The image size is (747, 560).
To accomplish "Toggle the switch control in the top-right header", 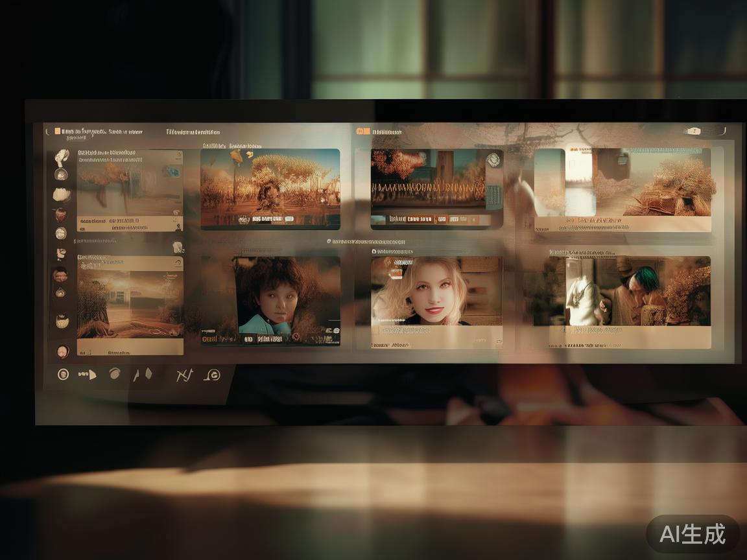I will tap(693, 132).
